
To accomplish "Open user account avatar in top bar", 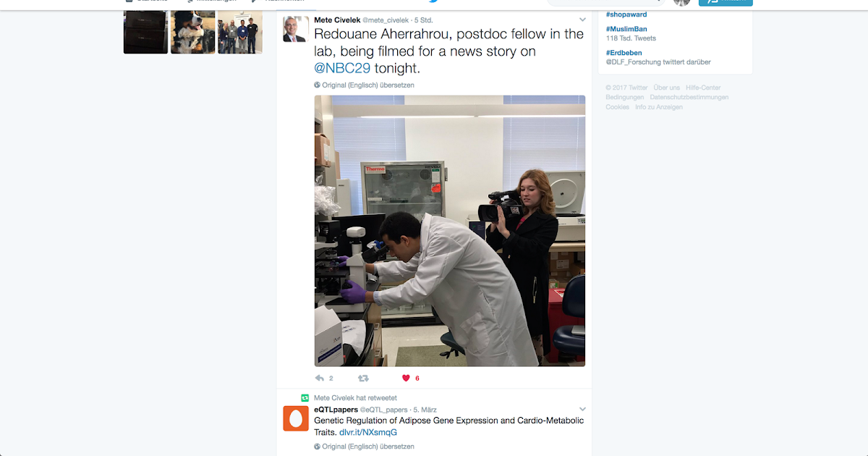I will (681, 2).
